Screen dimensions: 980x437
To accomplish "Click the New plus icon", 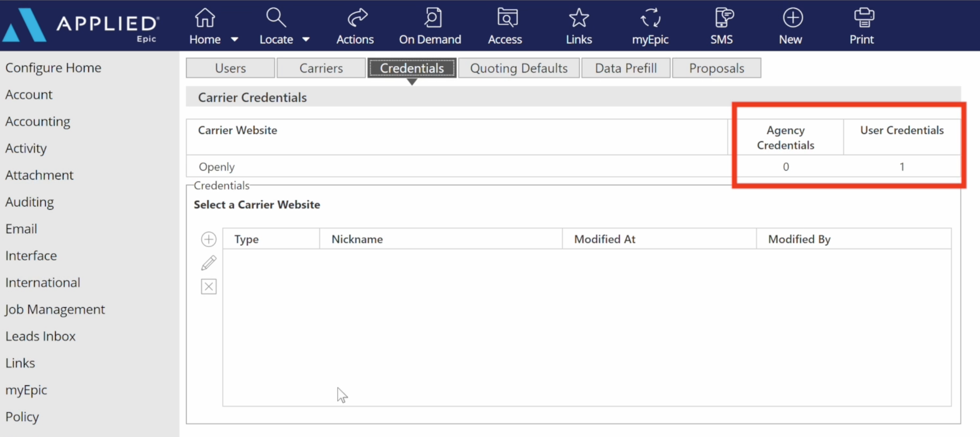I will [x=793, y=17].
